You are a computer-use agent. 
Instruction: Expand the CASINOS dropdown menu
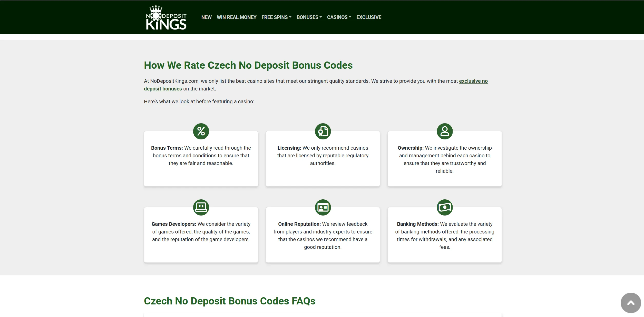click(x=339, y=17)
